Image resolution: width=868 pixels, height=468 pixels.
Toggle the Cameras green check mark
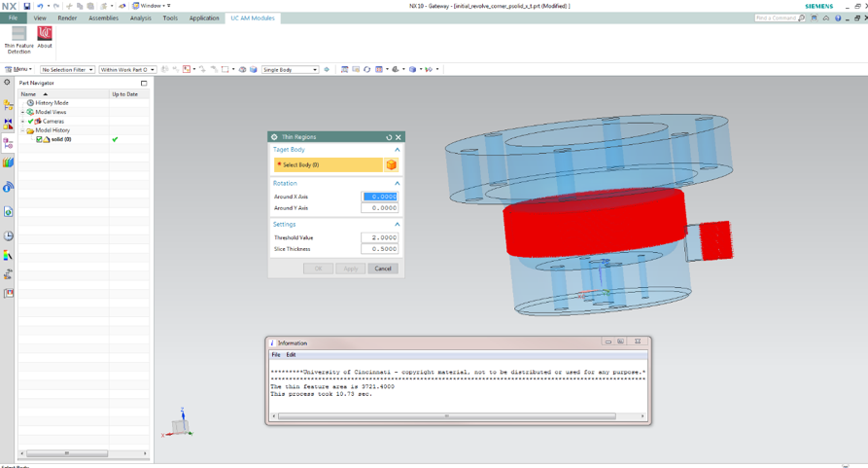(31, 122)
